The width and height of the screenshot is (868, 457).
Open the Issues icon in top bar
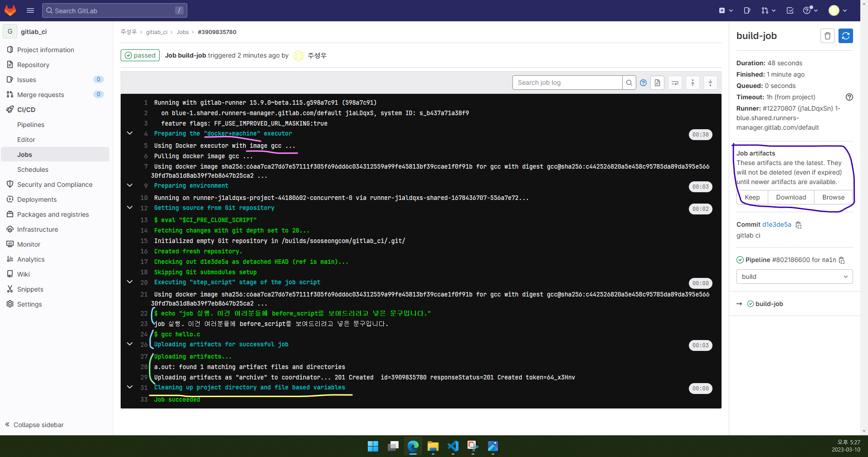point(747,10)
